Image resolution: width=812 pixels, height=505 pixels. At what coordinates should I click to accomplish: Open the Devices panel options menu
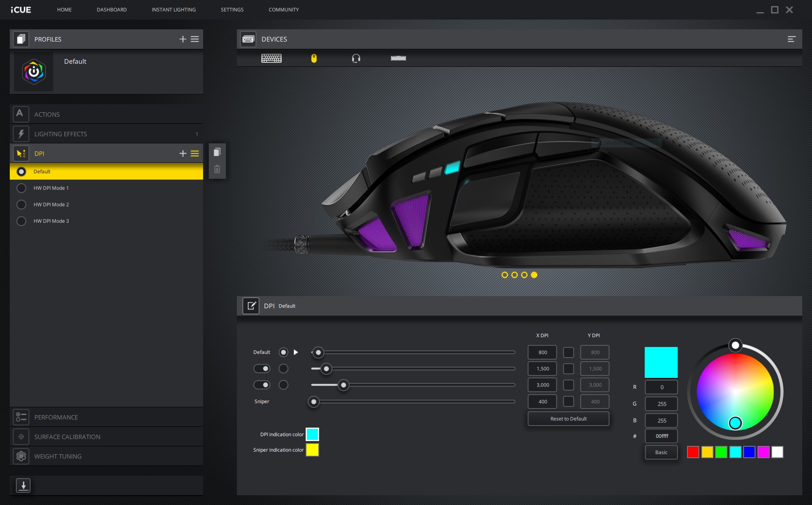[791, 39]
